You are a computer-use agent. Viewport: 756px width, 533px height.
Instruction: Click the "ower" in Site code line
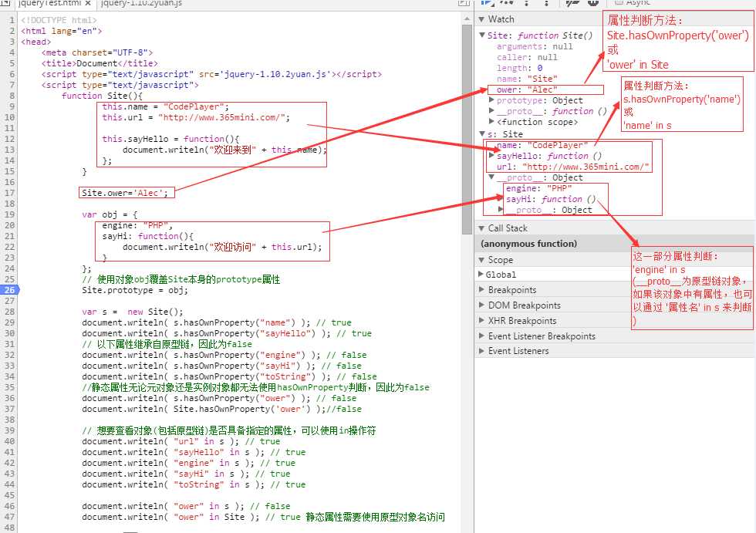263,517
